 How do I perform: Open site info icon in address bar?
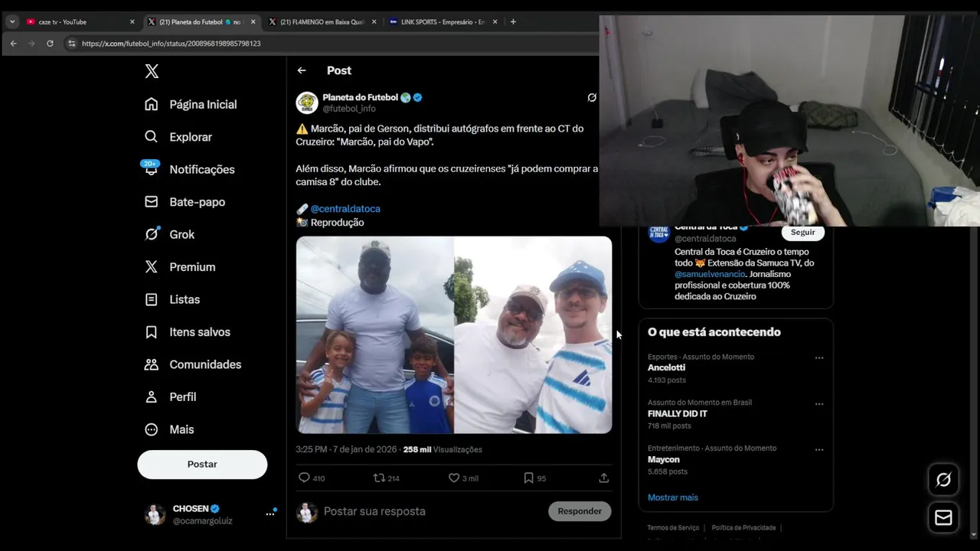tap(71, 44)
